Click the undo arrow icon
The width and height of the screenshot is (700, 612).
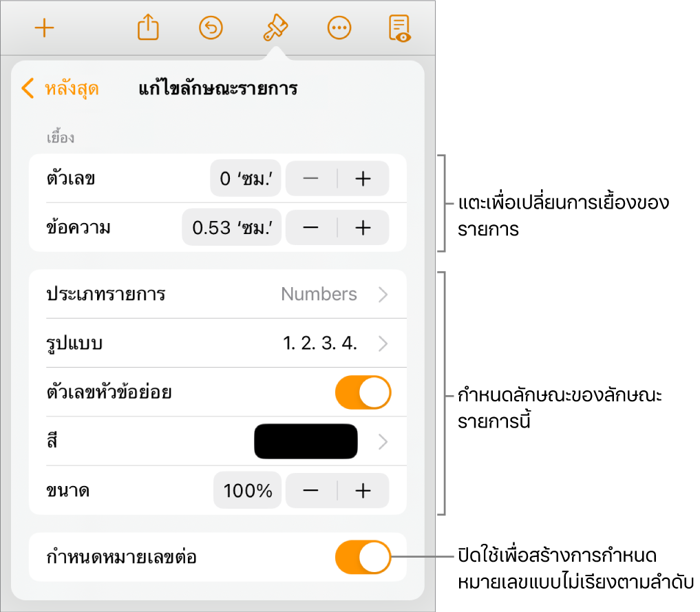[211, 28]
